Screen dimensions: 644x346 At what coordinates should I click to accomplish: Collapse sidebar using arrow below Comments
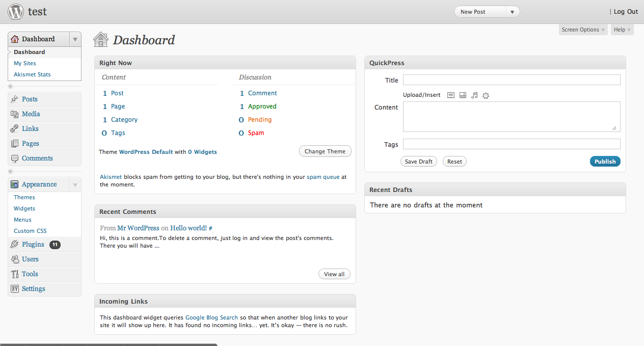[x=10, y=171]
